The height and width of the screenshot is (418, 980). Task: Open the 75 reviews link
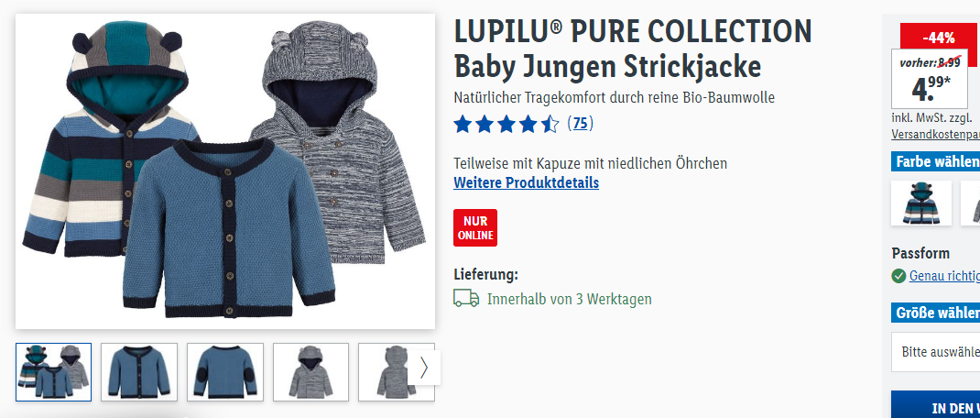(580, 123)
